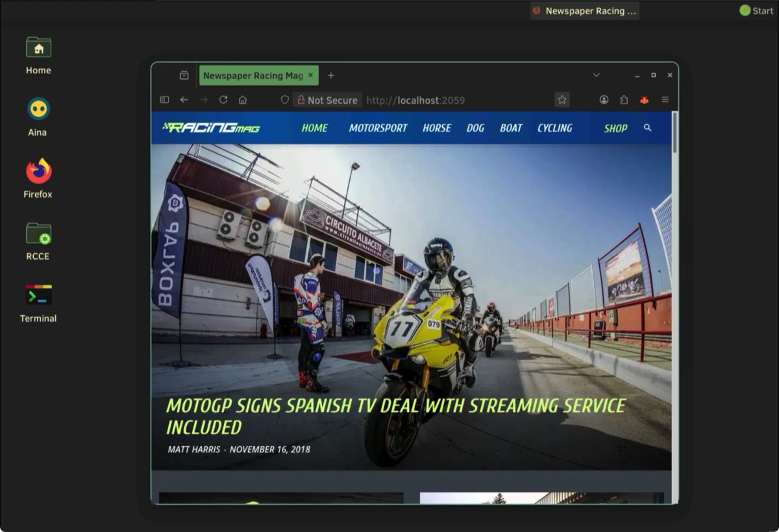
Task: Toggle the sidebar panel button
Action: tap(164, 100)
